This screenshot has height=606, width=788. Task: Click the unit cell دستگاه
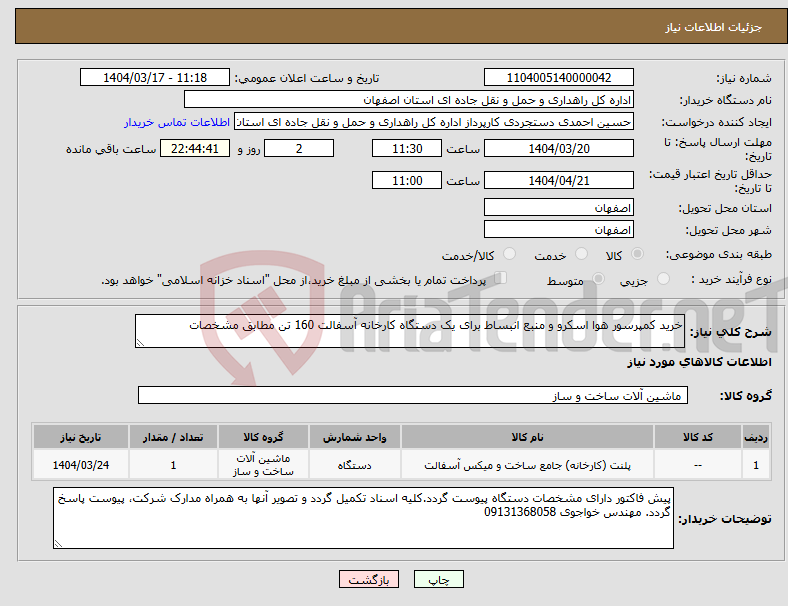pyautogui.click(x=355, y=465)
